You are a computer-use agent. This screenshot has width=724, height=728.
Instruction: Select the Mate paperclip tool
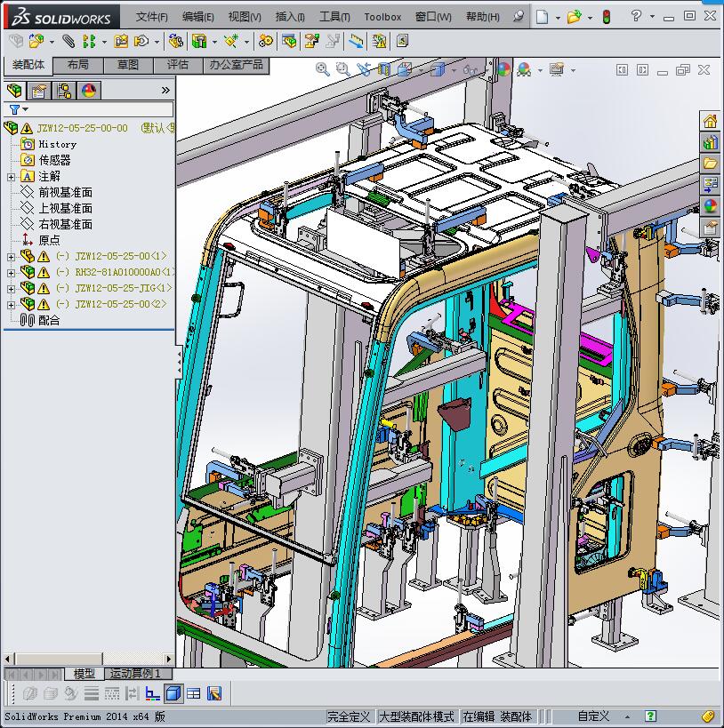[x=68, y=41]
